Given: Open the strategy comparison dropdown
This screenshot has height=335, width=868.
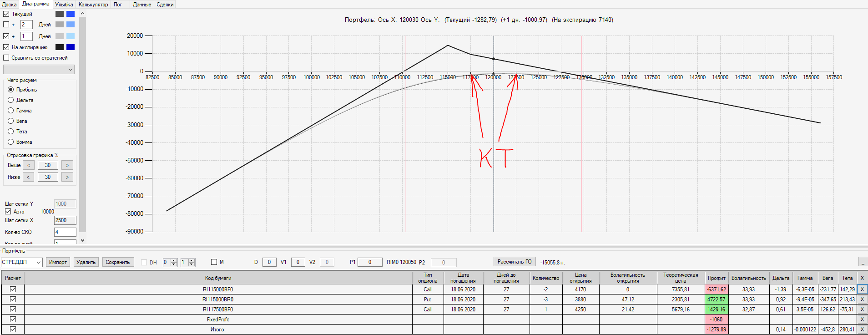Looking at the screenshot, I should (x=39, y=70).
